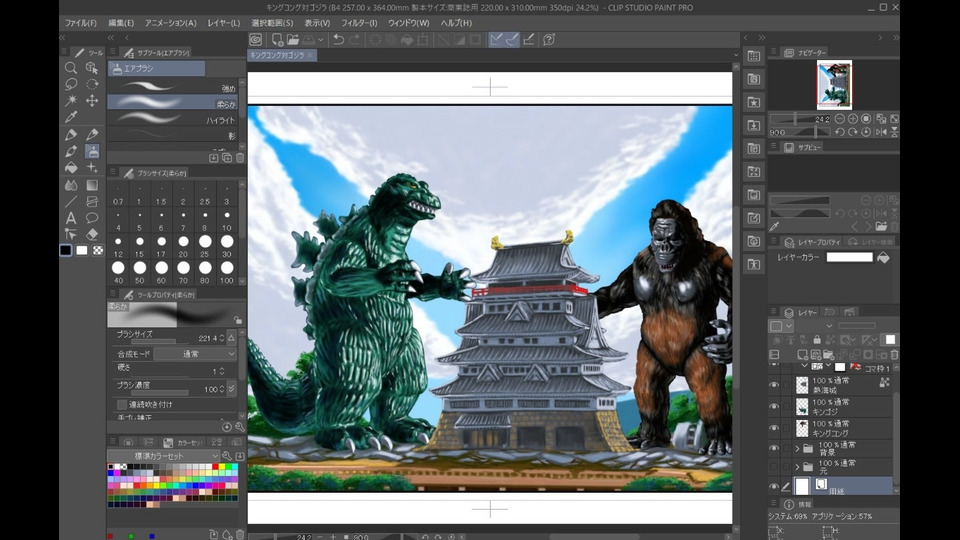This screenshot has width=960, height=540.
Task: Choose brush size 100 preset
Action: point(227,273)
